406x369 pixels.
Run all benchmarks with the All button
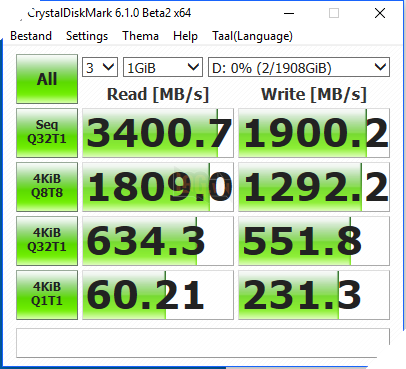pos(47,79)
